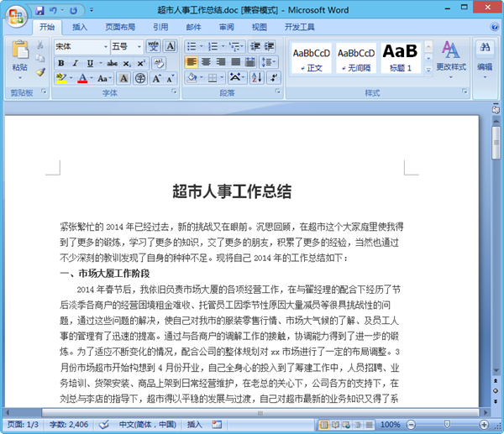Clear formatting from selection
The height and width of the screenshot is (434, 504).
(x=158, y=63)
